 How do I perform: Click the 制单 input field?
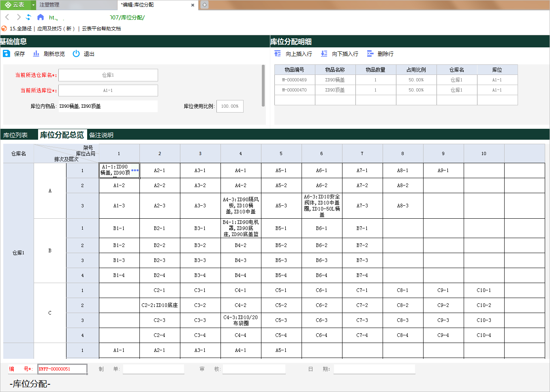(x=153, y=369)
